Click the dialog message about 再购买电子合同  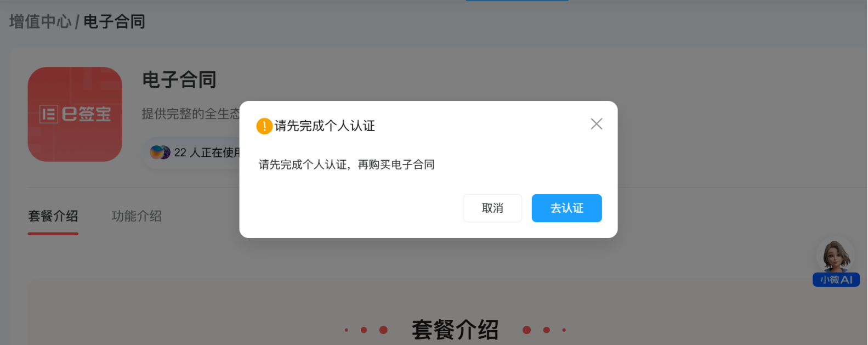pos(347,165)
